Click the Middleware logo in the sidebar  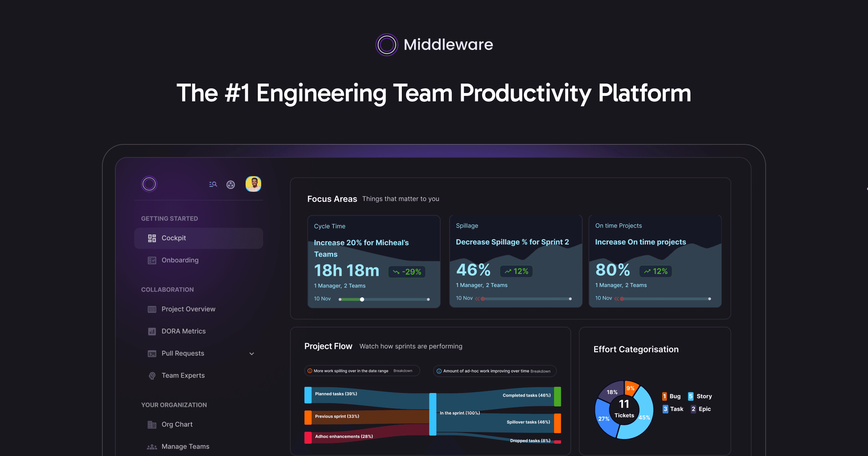click(x=149, y=184)
